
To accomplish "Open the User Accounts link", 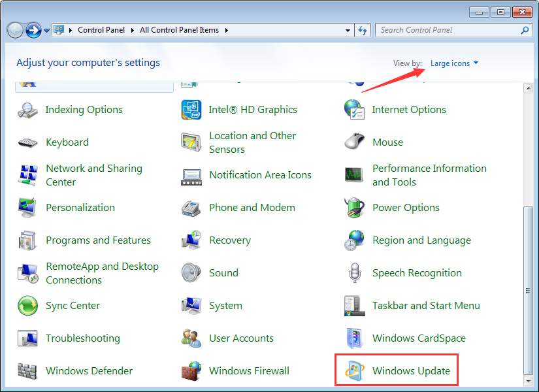I will pos(241,338).
